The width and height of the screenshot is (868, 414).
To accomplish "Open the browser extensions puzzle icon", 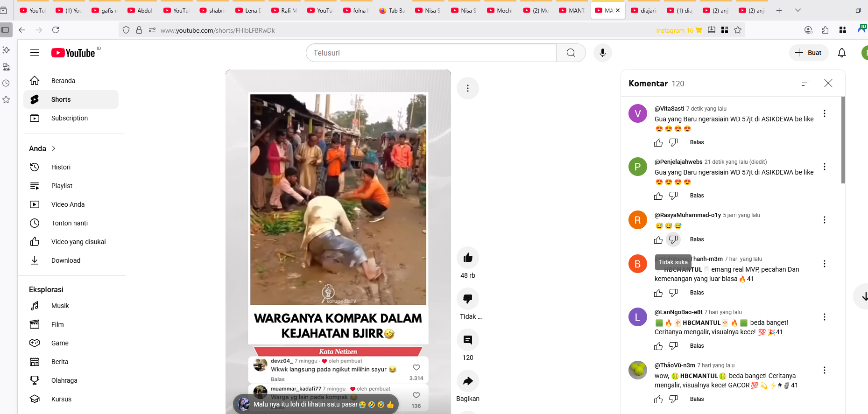I will pos(826,30).
